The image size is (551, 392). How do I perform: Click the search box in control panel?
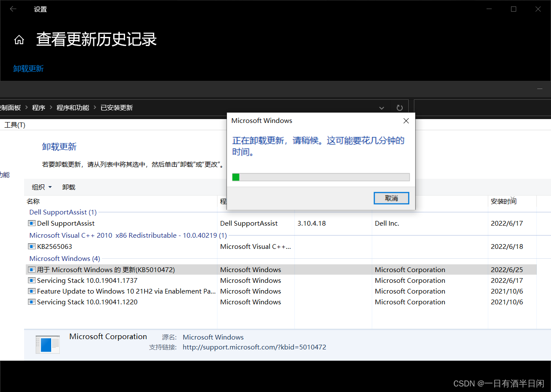482,107
